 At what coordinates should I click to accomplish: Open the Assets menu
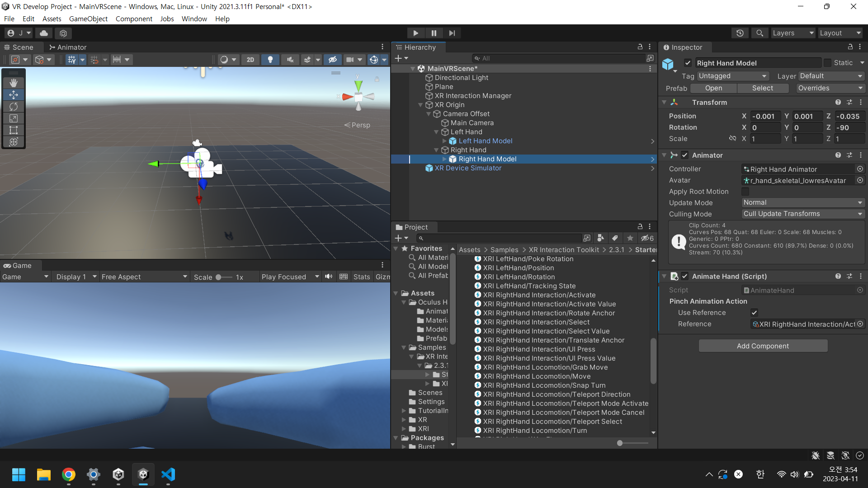52,19
